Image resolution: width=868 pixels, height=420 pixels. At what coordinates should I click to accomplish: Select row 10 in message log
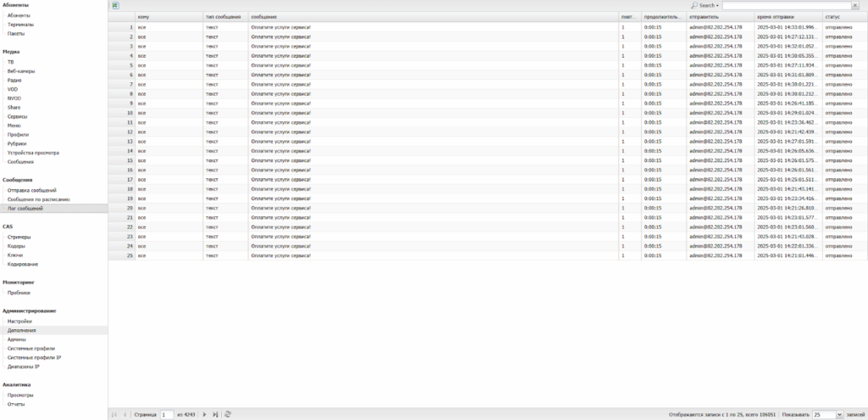[424, 112]
